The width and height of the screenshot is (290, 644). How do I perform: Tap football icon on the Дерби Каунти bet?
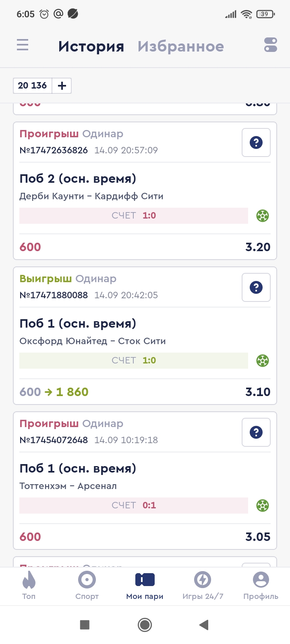tap(263, 216)
